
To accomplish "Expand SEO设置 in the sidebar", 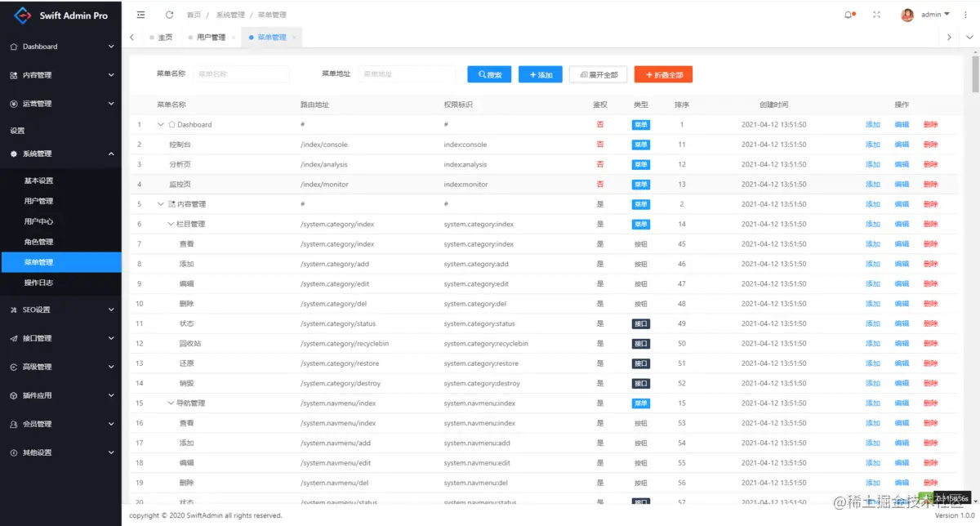I will (60, 310).
